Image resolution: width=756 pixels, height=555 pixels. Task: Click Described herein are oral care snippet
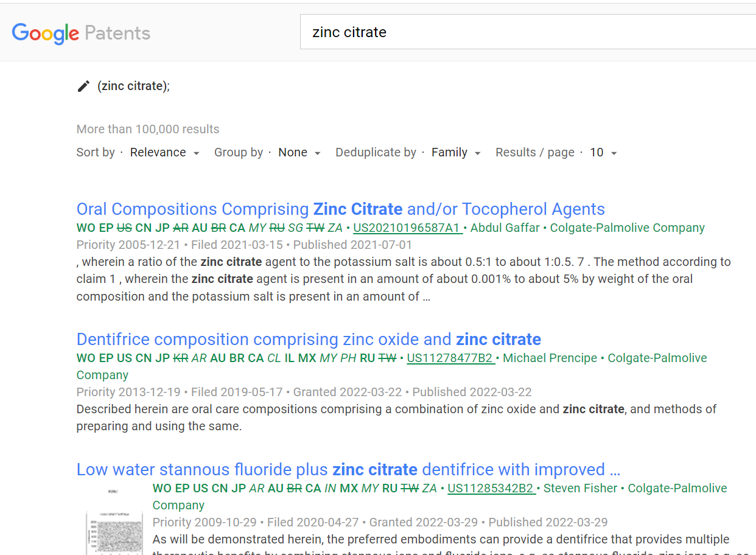click(396, 418)
